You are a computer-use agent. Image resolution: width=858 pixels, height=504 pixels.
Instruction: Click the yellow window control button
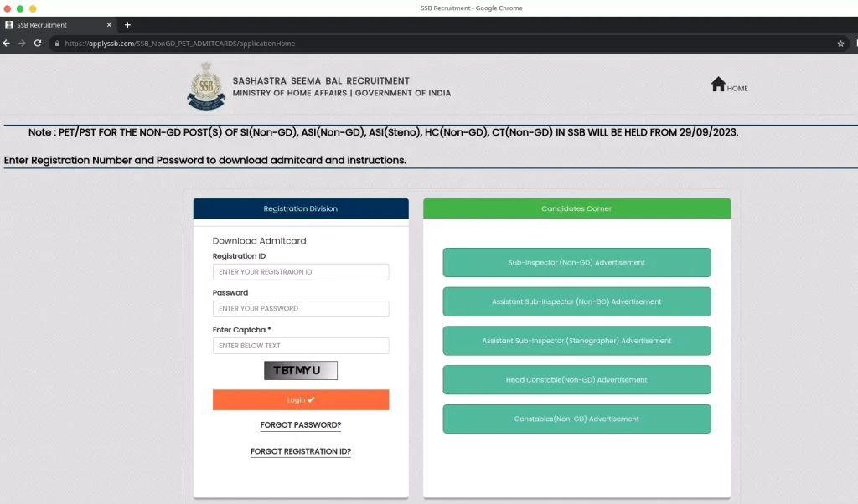[33, 8]
